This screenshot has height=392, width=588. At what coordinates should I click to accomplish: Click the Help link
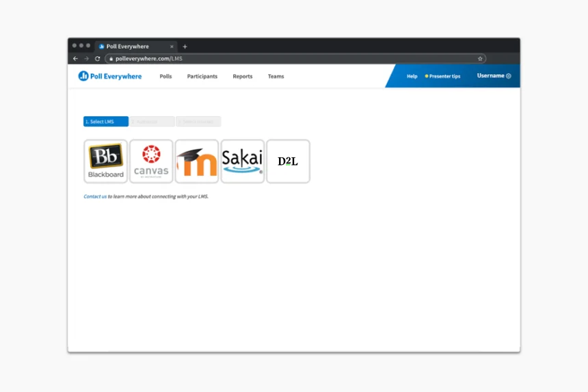pos(412,76)
